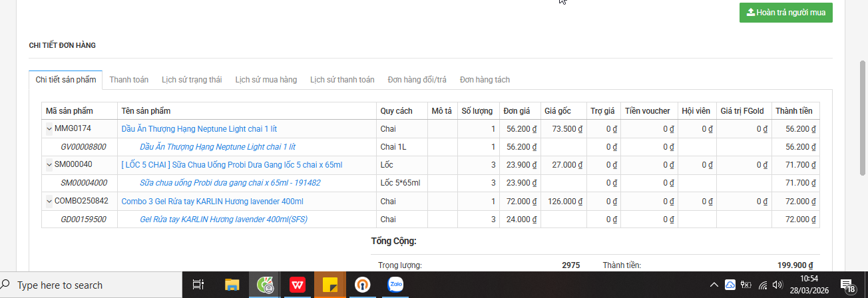Click the Tên sản phẩm column header
This screenshot has height=298, width=868.
[x=247, y=110]
